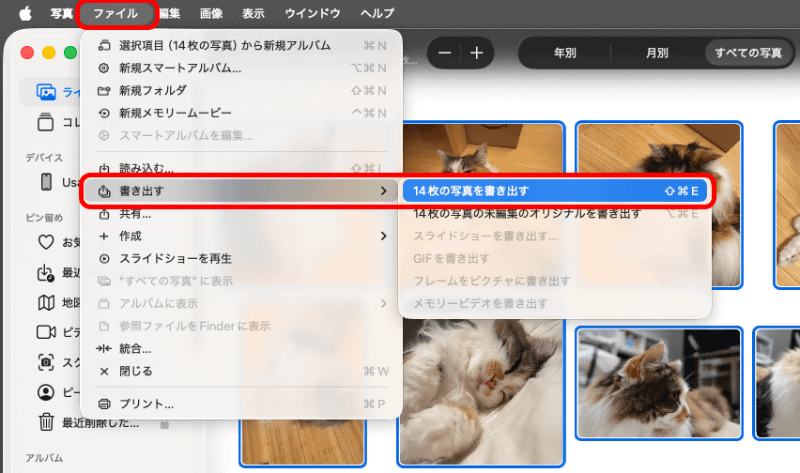The image size is (800, 473).
Task: Switch to すべての写真 view
Action: coord(748,53)
